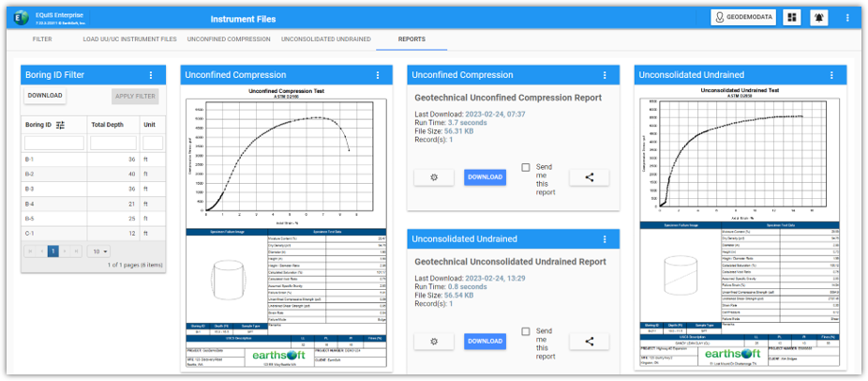Screen dimensions: 868x381
Task: Click last download date 2023-02-24, 13:29
Action: pyautogui.click(x=495, y=279)
